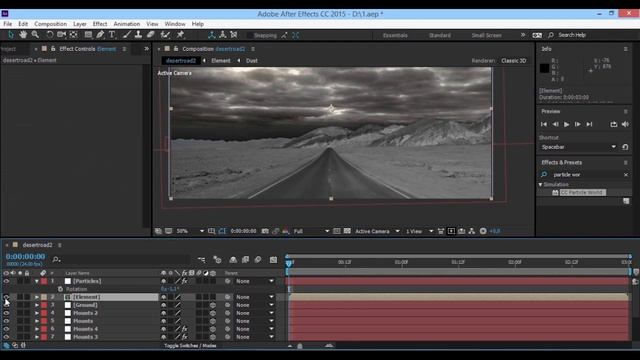Expand the Ground layer properties
Screen dimensions: 640x360
(x=37, y=305)
